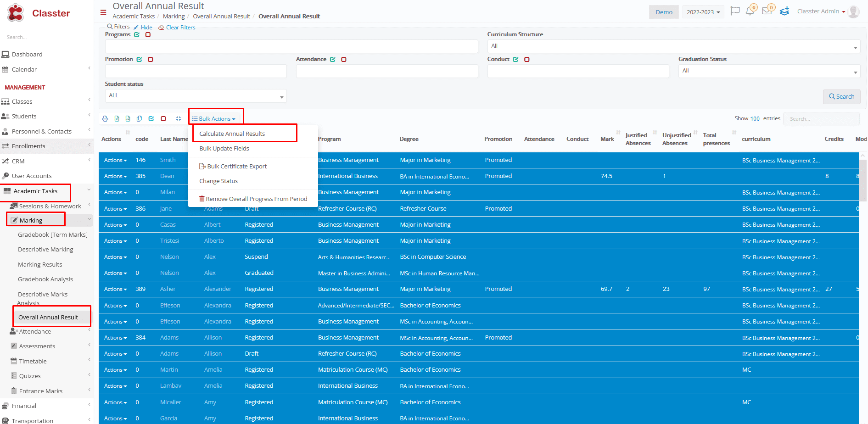Image resolution: width=868 pixels, height=424 pixels.
Task: Deselect all Programs red square icon
Action: coord(148,34)
